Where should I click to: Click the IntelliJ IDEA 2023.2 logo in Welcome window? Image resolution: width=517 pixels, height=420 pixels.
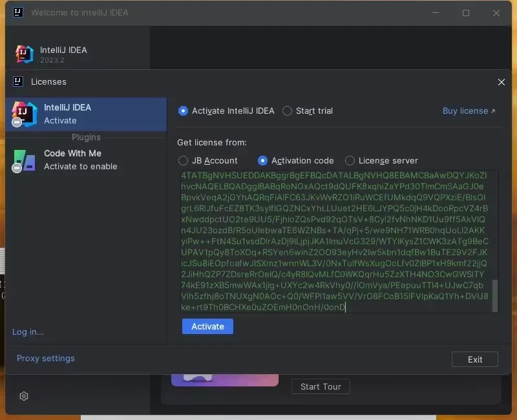coord(25,54)
